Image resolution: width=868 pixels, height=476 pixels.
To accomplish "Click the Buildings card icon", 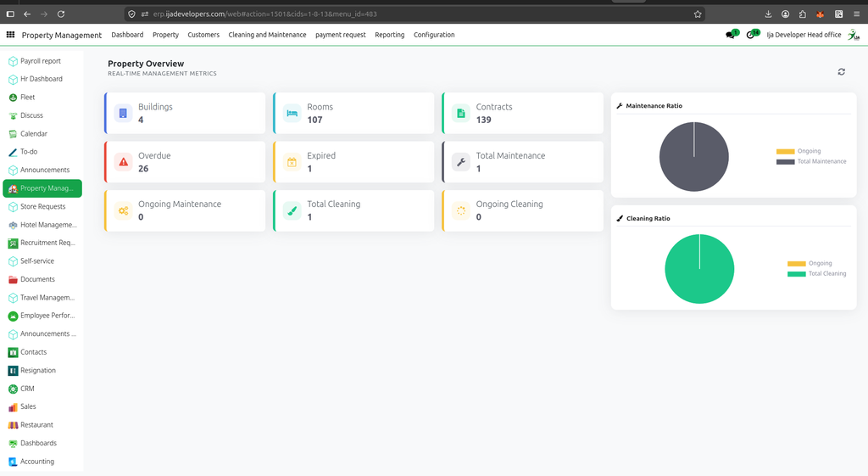I will pos(123,113).
